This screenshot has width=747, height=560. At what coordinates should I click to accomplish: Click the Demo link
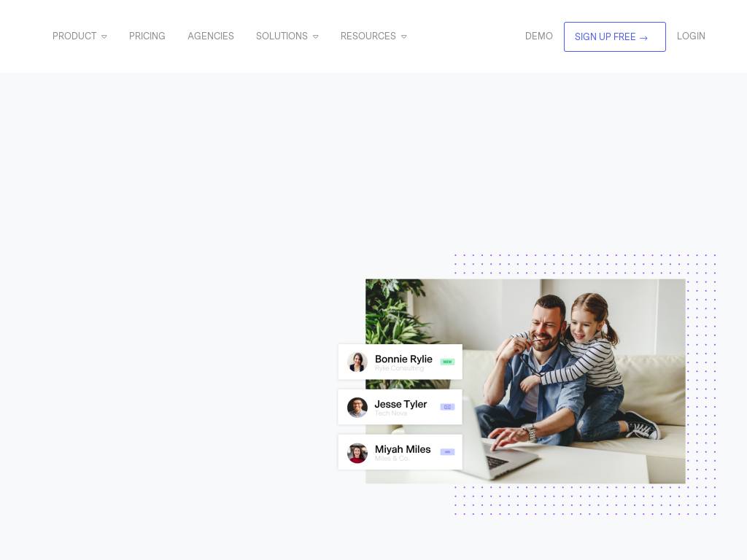click(539, 36)
